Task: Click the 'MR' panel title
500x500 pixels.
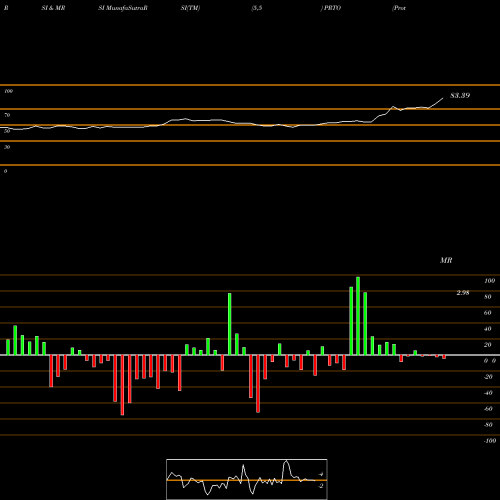Action: 446,260
